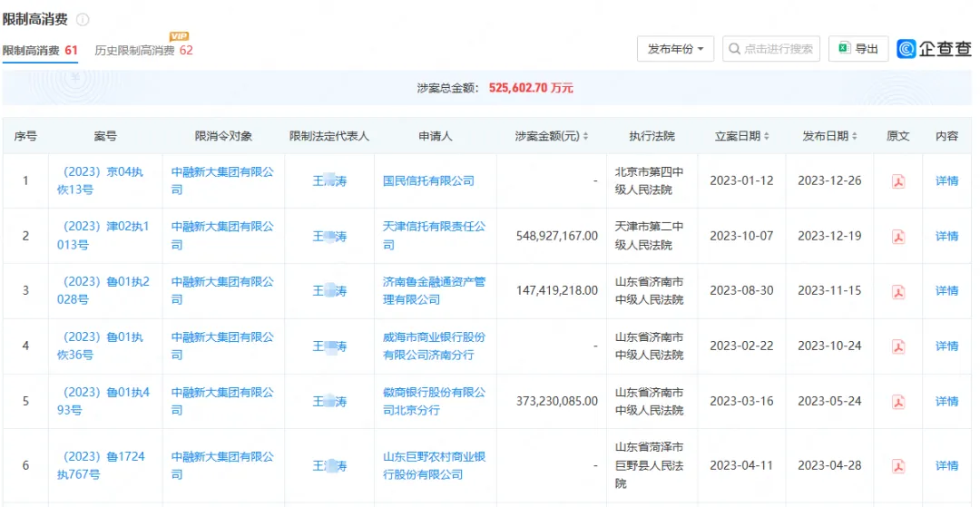Image resolution: width=980 pixels, height=507 pixels.
Task: Open PDF original for case 鲁01执493号
Action: click(898, 401)
